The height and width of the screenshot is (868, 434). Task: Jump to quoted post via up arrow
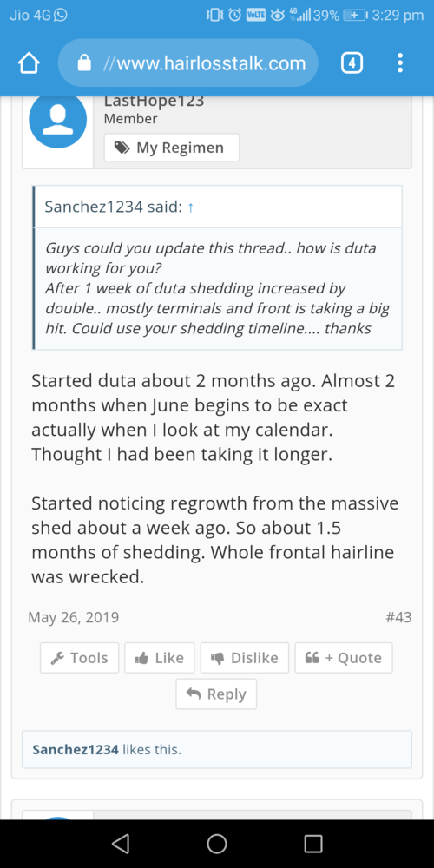point(190,207)
